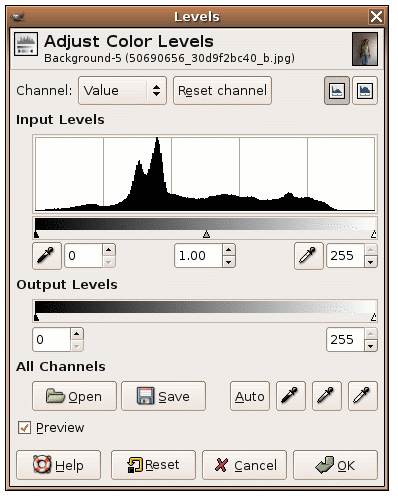Pick input white point with light eyedropper

pyautogui.click(x=309, y=256)
